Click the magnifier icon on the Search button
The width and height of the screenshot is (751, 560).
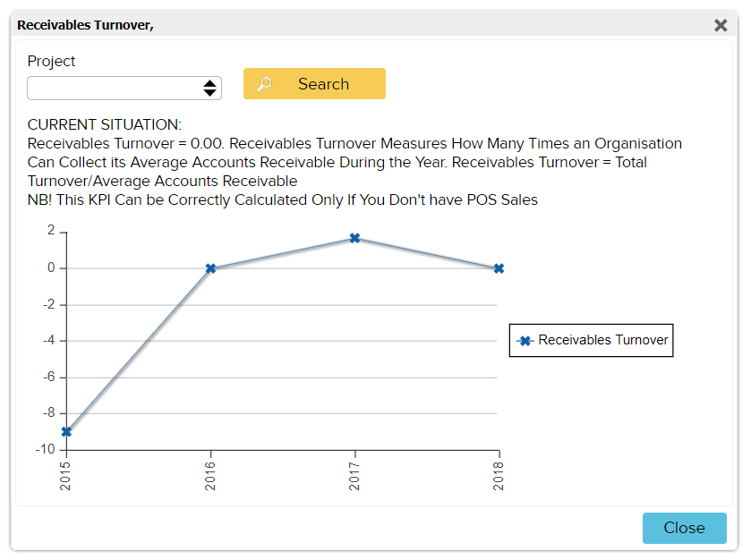[x=264, y=84]
